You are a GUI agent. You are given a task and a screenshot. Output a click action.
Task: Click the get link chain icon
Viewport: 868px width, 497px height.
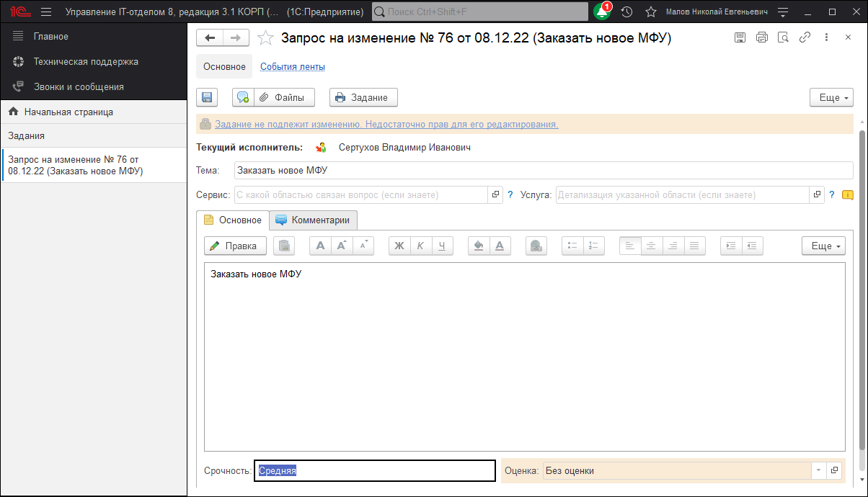coord(805,37)
